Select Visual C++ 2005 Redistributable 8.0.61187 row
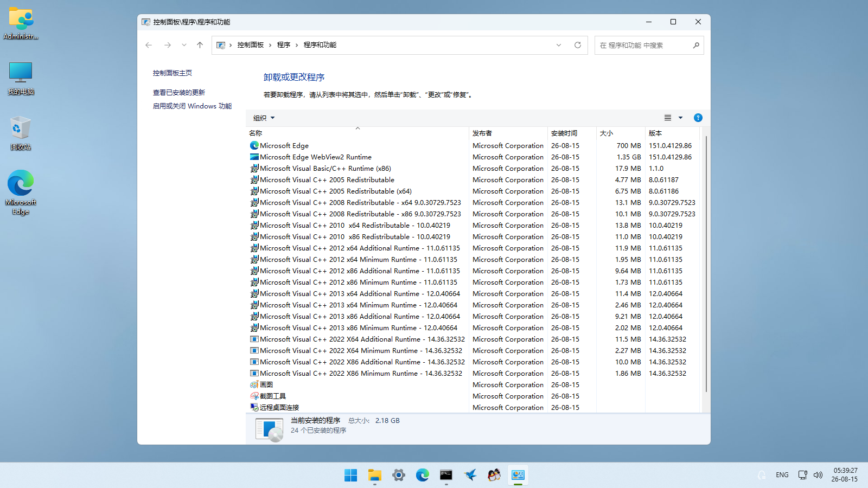Viewport: 868px width, 488px height. (x=473, y=180)
